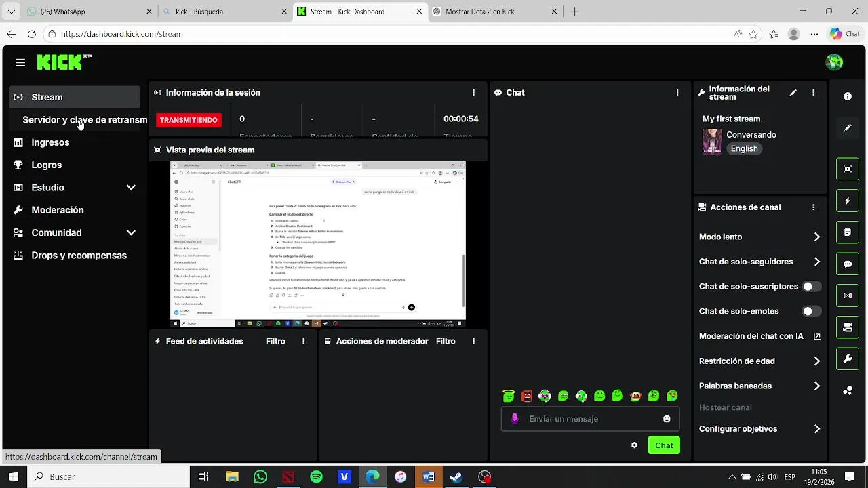Toggle session info broadcast icon in rail
Screen dimensions: 868x488
pos(848,296)
